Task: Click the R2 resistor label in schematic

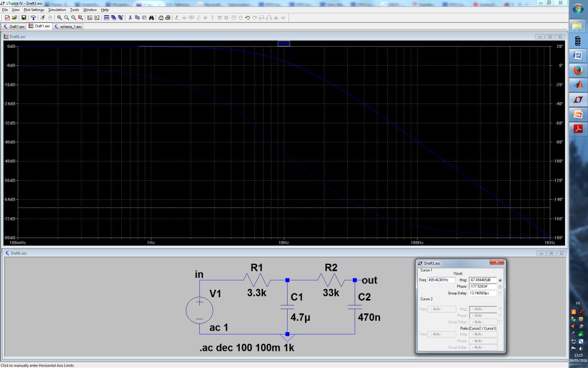Action: pyautogui.click(x=331, y=268)
